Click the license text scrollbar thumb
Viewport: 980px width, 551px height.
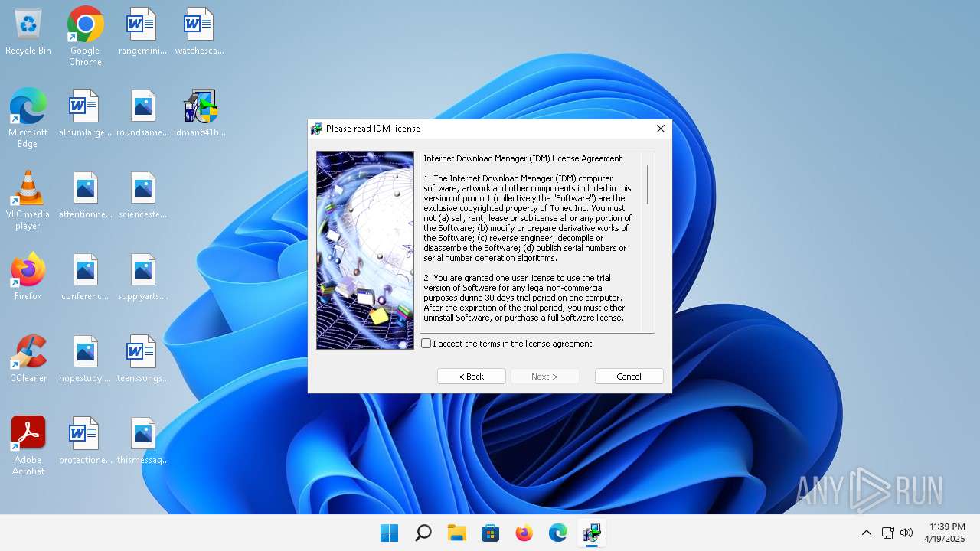[x=648, y=184]
